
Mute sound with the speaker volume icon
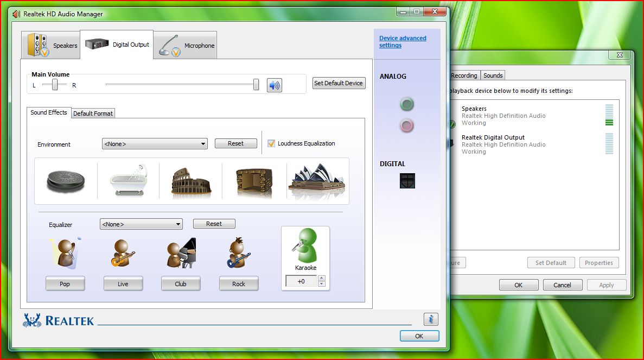(x=275, y=85)
